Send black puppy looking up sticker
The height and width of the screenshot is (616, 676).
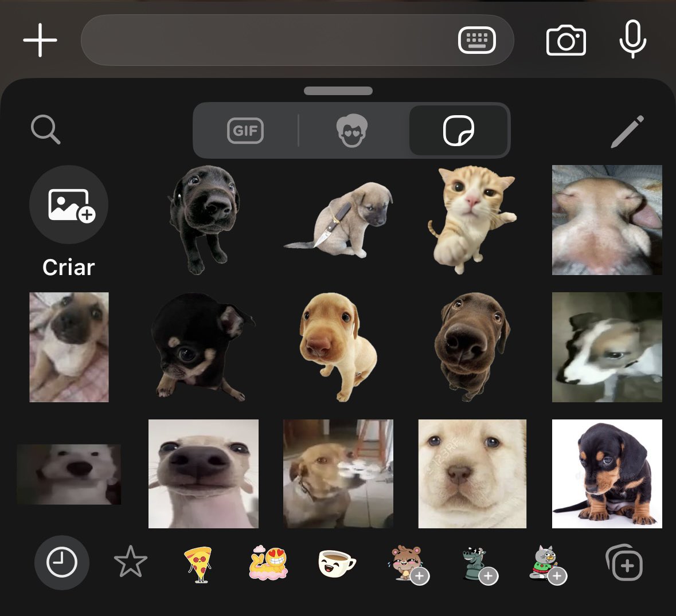tap(204, 219)
